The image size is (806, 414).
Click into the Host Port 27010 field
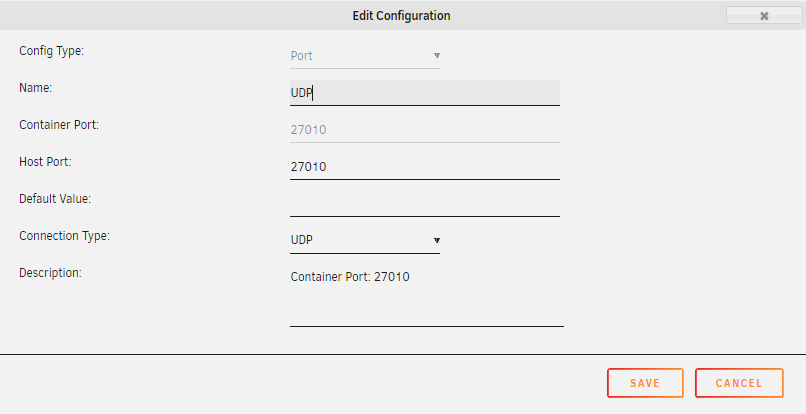(x=425, y=167)
